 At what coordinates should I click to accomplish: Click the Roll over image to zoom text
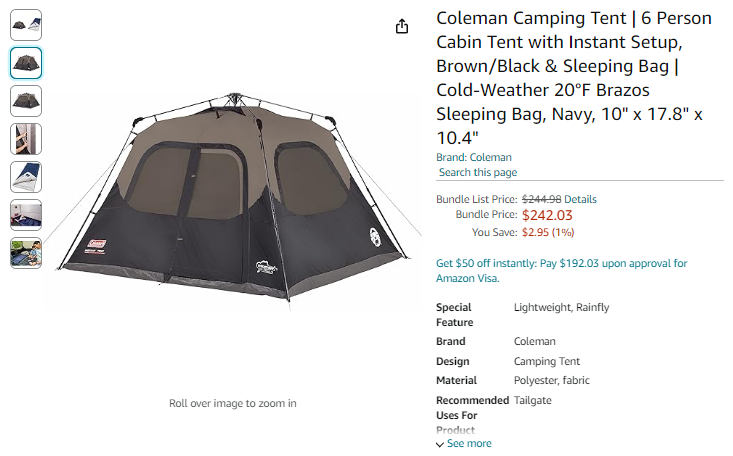(233, 403)
